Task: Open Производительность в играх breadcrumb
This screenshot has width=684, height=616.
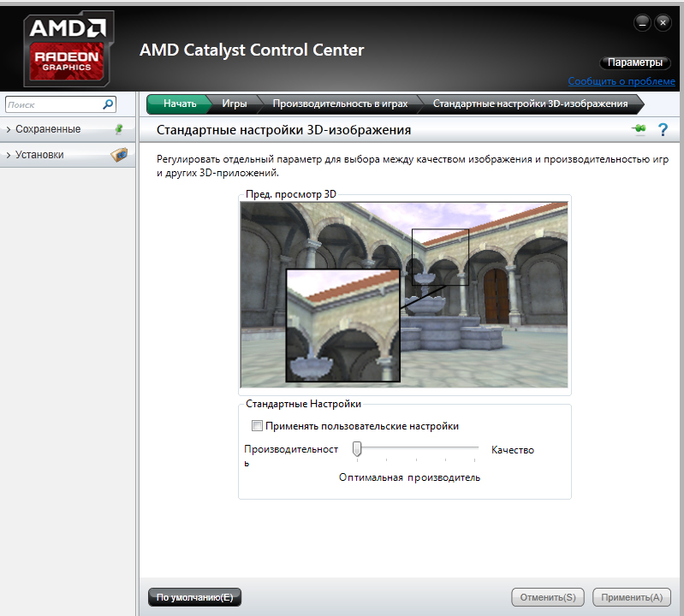Action: coord(340,104)
